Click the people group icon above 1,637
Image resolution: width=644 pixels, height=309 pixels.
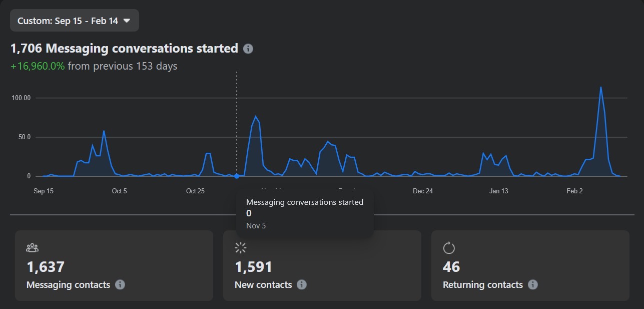click(32, 247)
